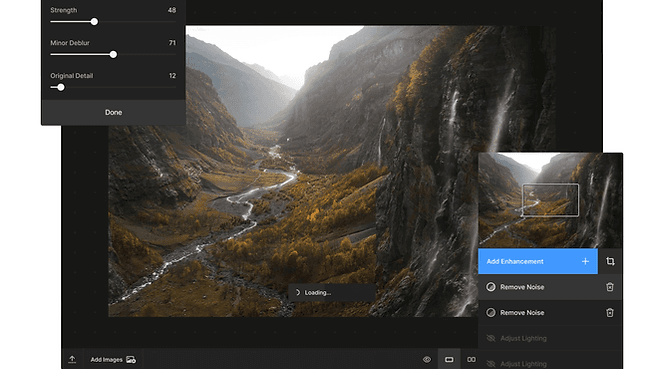
Task: Switch to side-by-side comparison view
Action: (x=471, y=359)
